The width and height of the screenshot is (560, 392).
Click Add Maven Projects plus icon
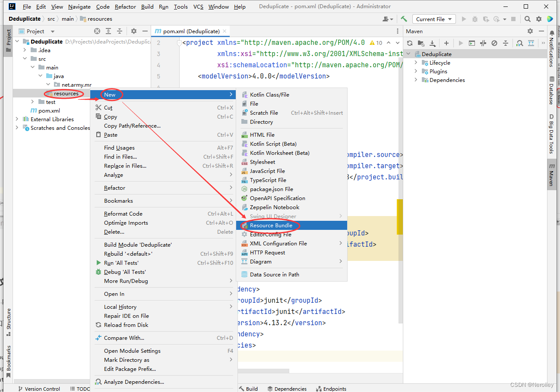coord(446,43)
